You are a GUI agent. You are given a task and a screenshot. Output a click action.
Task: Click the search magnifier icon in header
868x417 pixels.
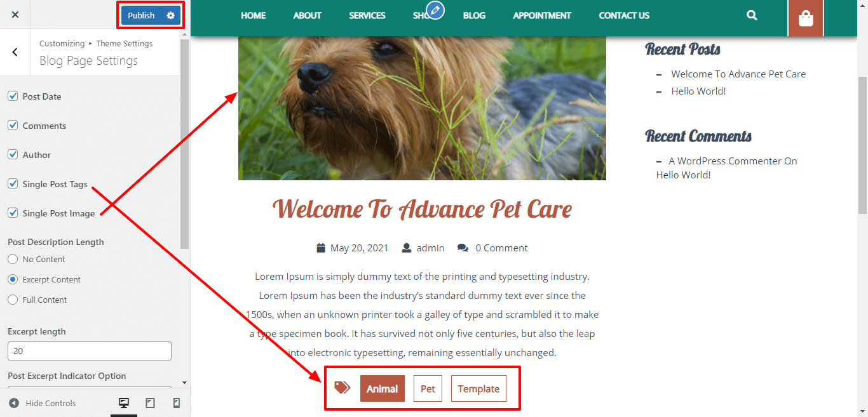[752, 15]
